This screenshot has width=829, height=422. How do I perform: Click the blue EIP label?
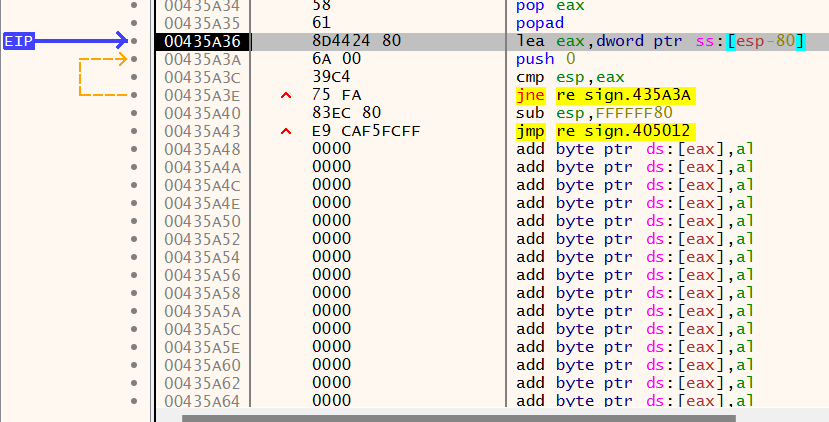click(19, 41)
